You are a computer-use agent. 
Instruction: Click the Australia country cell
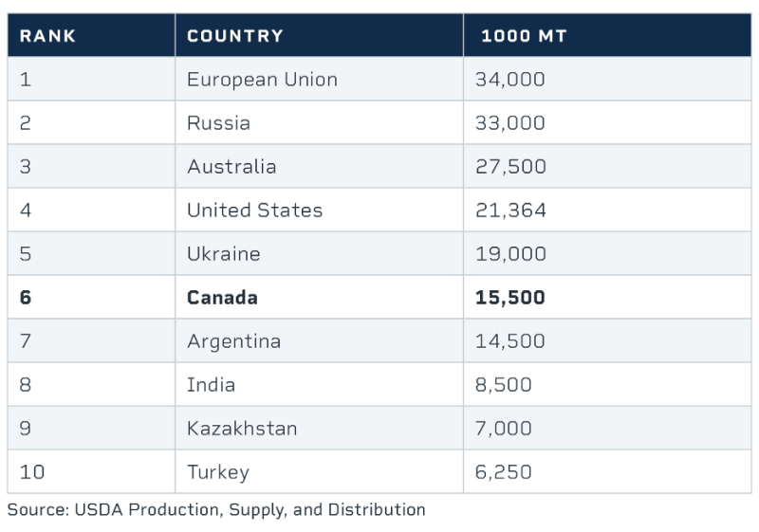click(x=231, y=167)
